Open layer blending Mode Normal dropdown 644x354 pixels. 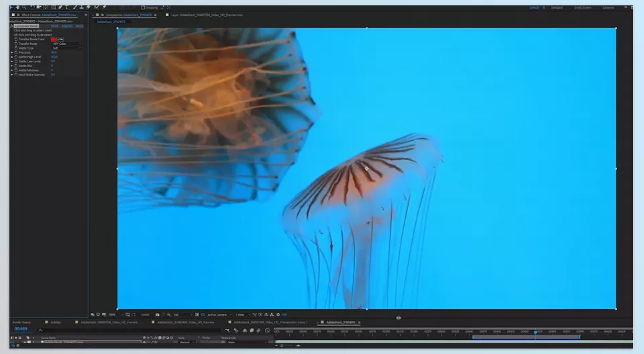point(186,342)
